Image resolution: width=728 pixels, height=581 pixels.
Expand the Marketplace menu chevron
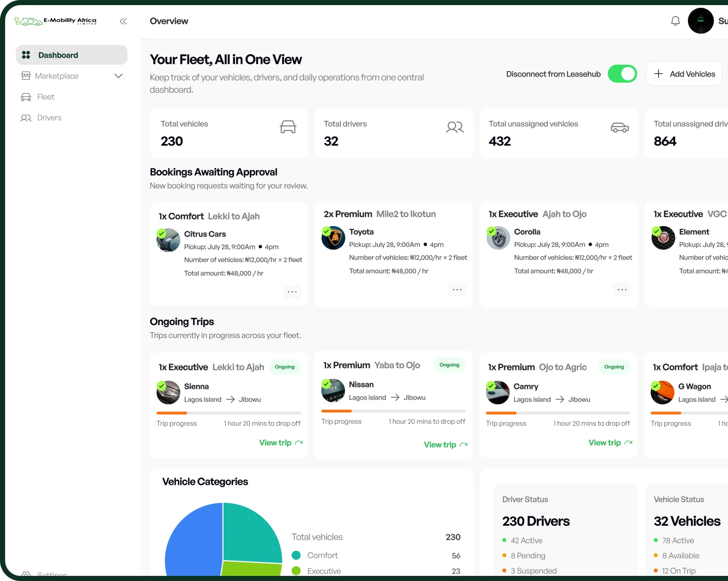coord(118,76)
